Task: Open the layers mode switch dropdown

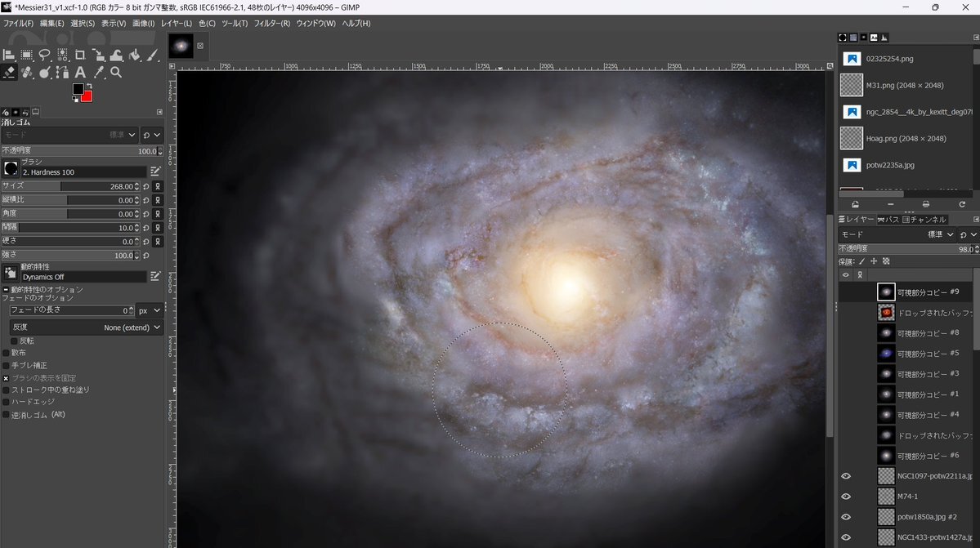Action: tap(968, 234)
